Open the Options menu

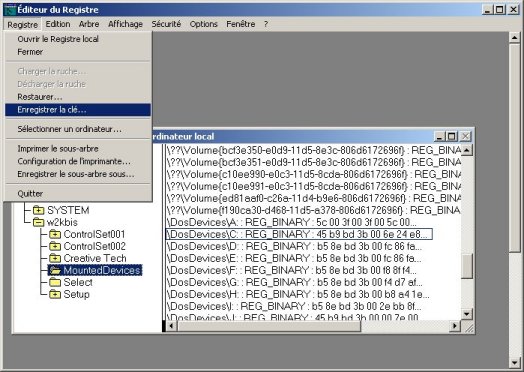pos(204,24)
